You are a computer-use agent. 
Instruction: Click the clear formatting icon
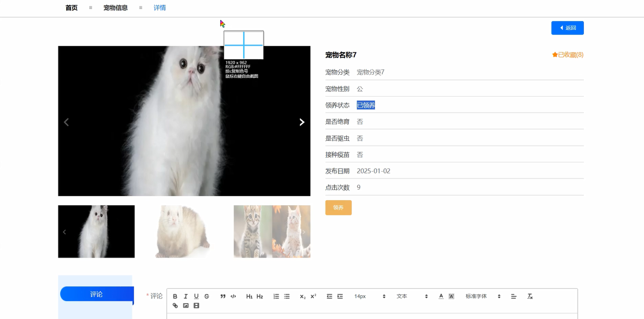pyautogui.click(x=530, y=296)
